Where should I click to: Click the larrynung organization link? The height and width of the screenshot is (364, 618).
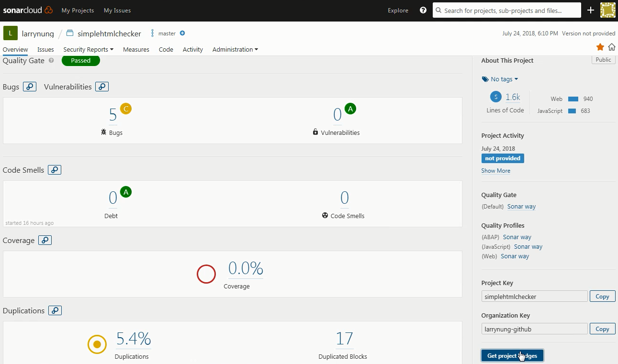point(38,33)
